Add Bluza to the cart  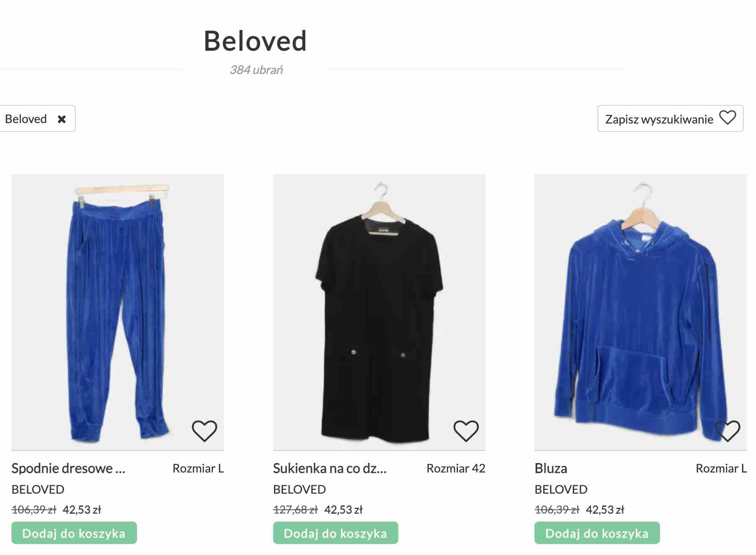pyautogui.click(x=597, y=533)
